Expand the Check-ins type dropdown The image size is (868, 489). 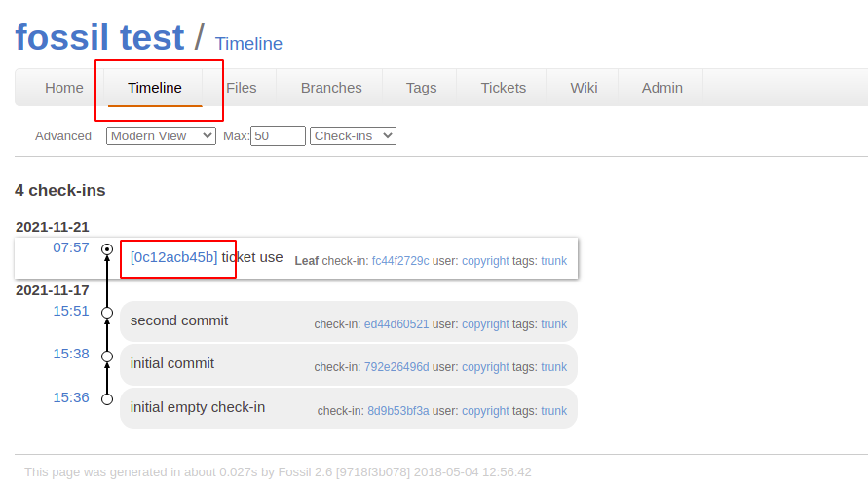[353, 136]
